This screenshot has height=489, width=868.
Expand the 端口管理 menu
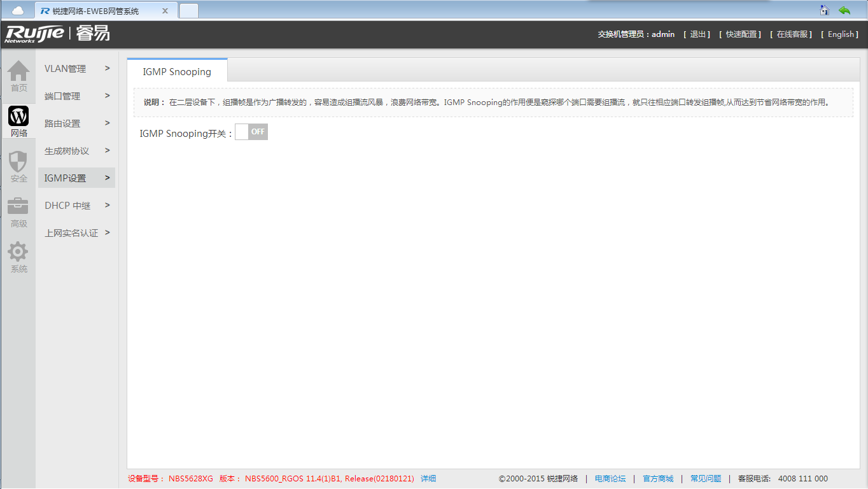point(76,96)
